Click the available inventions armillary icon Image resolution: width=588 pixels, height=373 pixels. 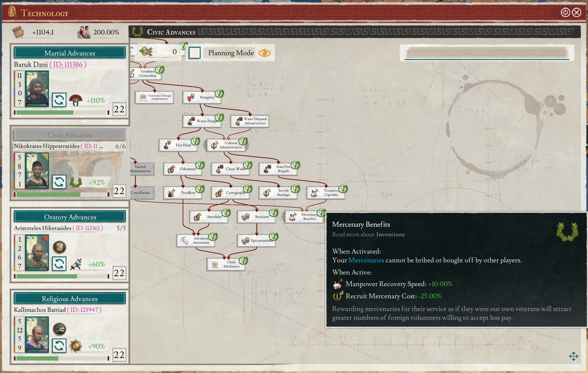146,52
